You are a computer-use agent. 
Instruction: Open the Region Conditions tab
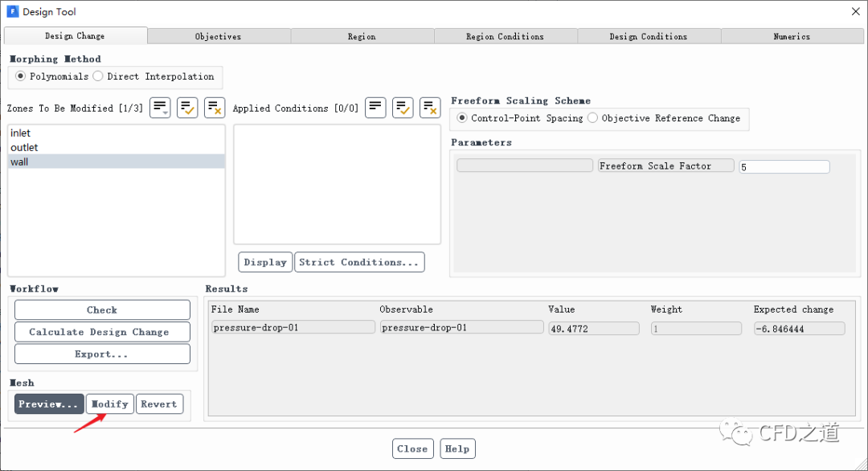pos(505,36)
